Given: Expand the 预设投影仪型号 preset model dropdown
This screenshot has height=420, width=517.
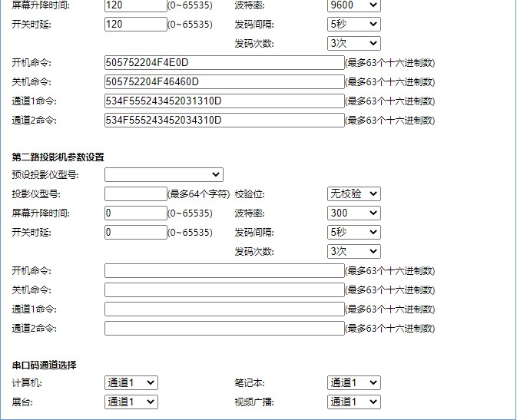Looking at the screenshot, I should pyautogui.click(x=164, y=175).
